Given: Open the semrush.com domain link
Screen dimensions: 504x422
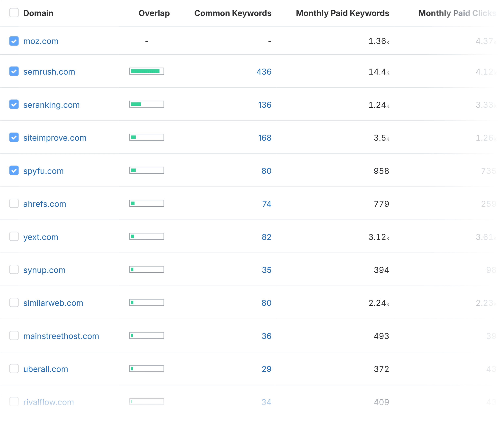Looking at the screenshot, I should point(49,72).
